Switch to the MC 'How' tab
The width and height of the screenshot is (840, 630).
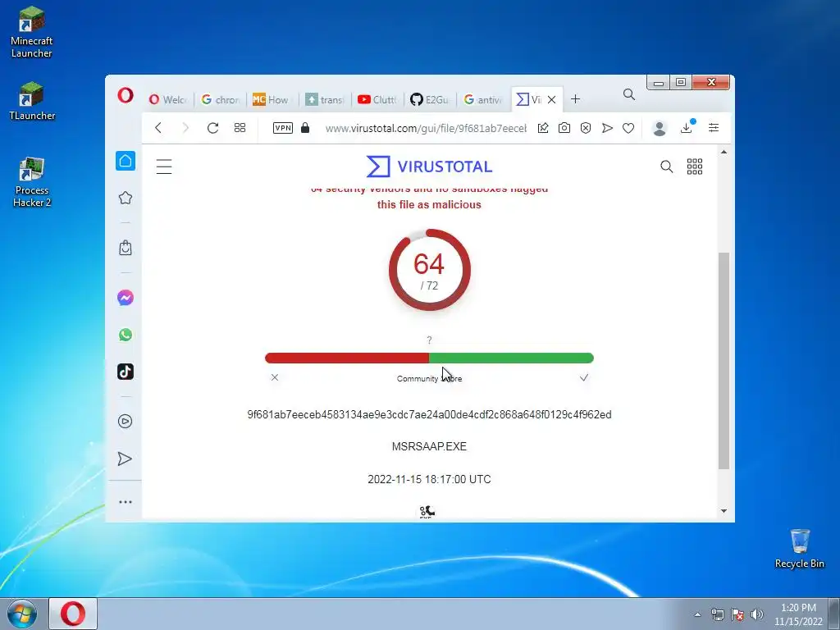[271, 99]
